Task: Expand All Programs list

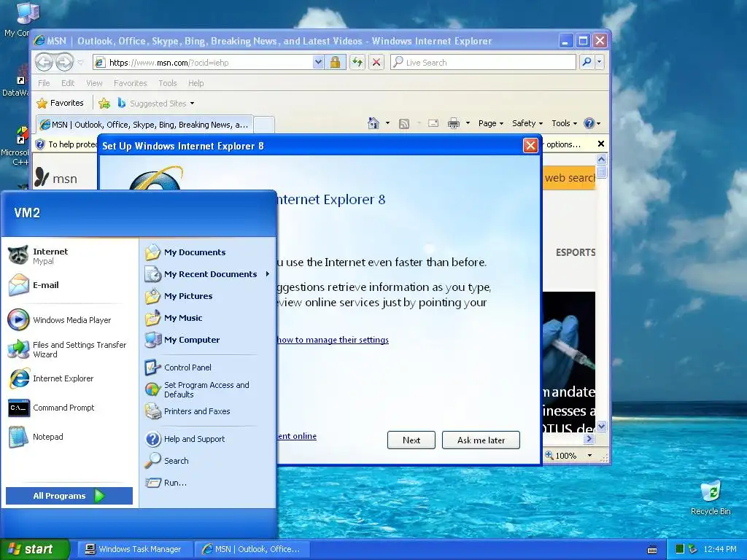Action: (x=69, y=496)
